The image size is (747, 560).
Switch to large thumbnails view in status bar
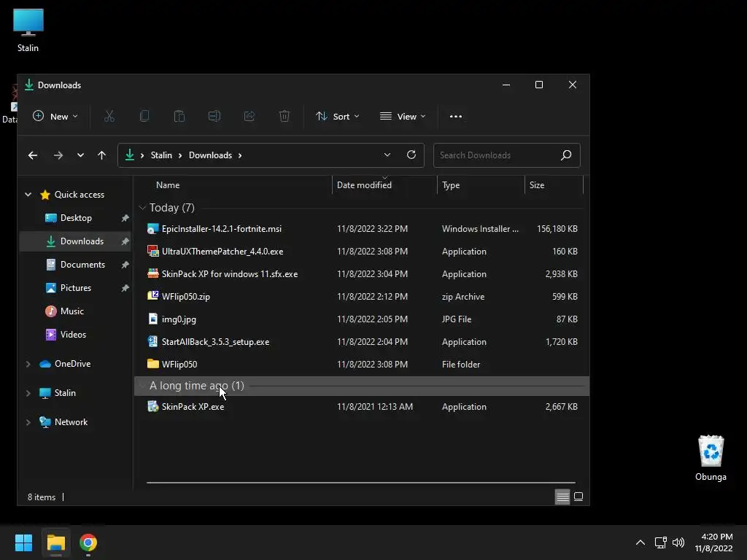pyautogui.click(x=578, y=497)
